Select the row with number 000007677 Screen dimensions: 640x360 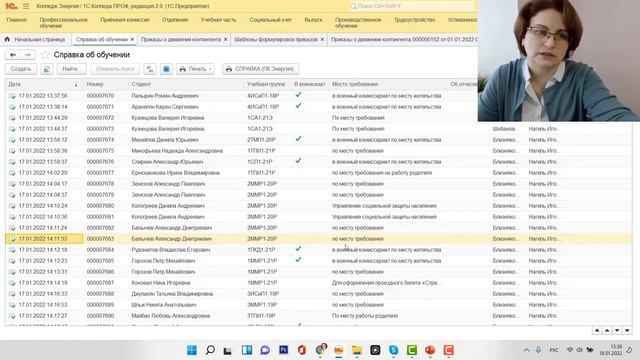coord(318,173)
